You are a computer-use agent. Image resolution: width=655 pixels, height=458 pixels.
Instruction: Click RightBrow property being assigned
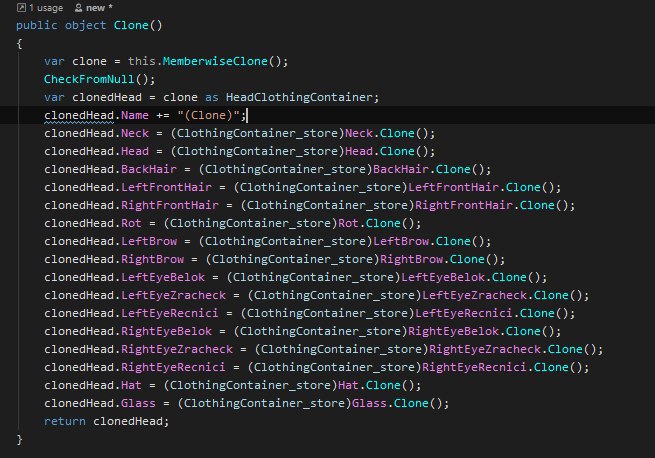click(x=152, y=259)
